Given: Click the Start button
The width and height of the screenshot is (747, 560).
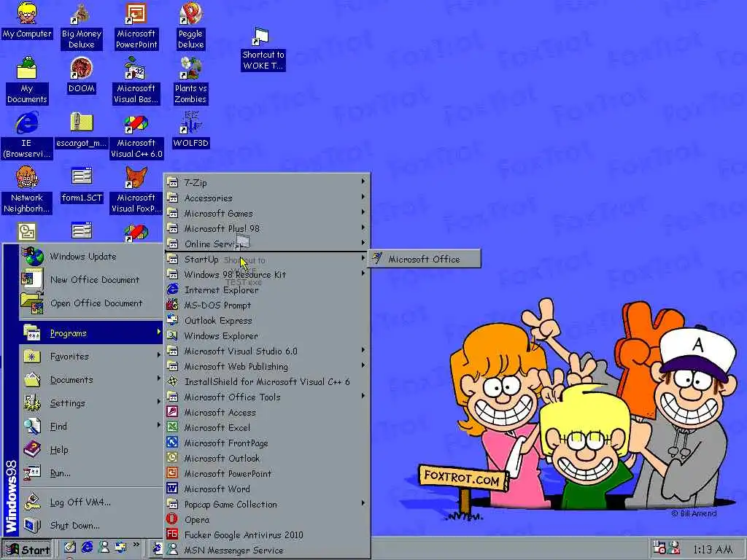Looking at the screenshot, I should (27, 550).
